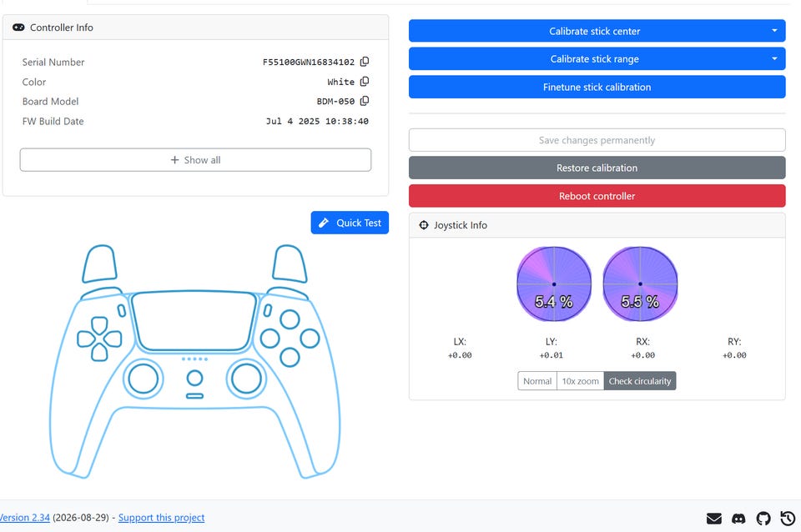Expand controller details with Show all

point(195,160)
